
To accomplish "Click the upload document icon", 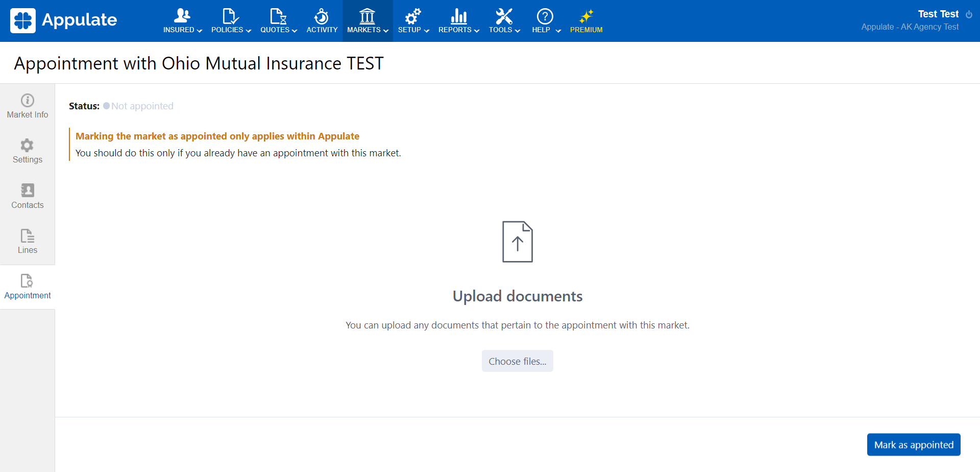I will 517,242.
